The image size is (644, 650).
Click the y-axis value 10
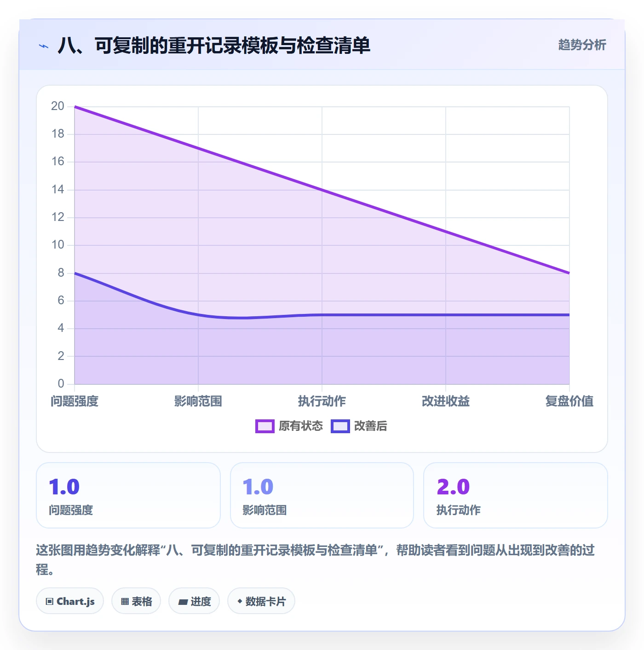(x=57, y=245)
